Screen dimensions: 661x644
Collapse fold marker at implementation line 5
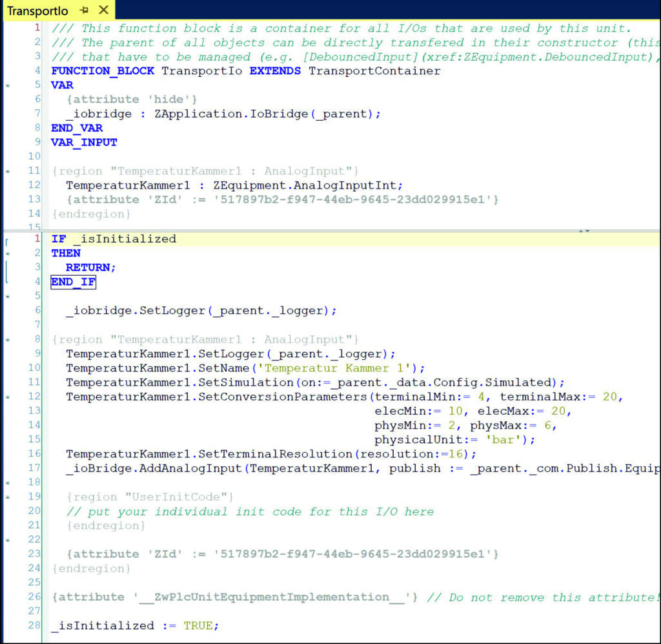pyautogui.click(x=8, y=296)
